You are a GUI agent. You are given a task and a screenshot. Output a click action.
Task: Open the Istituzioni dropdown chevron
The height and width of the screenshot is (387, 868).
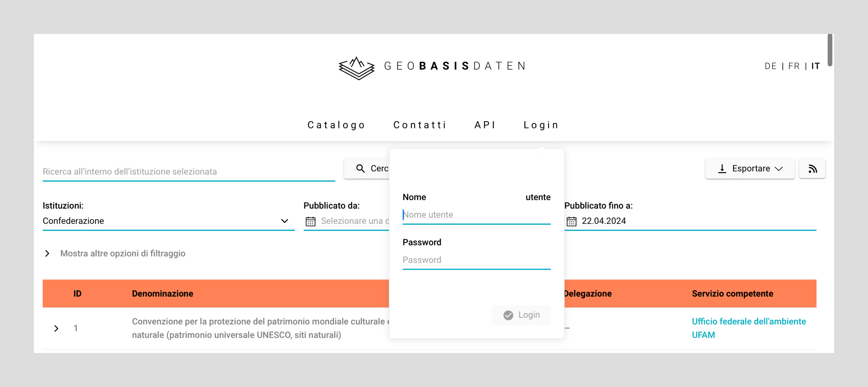pyautogui.click(x=284, y=221)
